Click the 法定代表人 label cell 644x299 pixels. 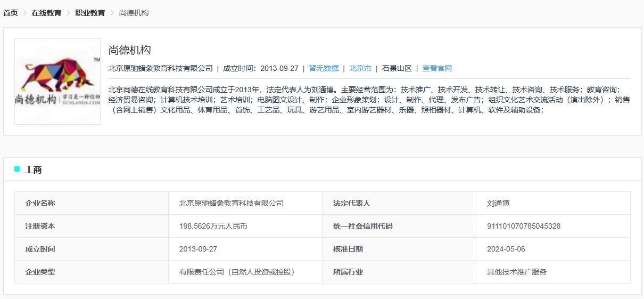tap(399, 203)
